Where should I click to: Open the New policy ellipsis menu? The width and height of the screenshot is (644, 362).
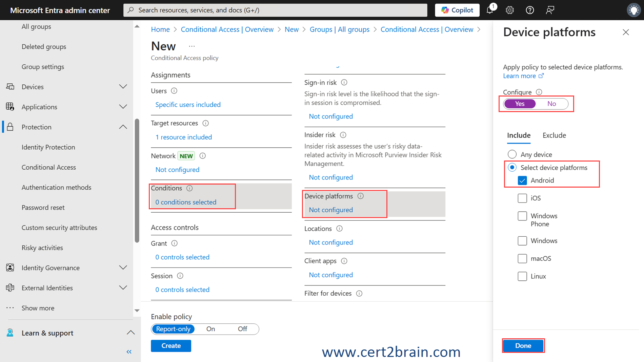[192, 46]
